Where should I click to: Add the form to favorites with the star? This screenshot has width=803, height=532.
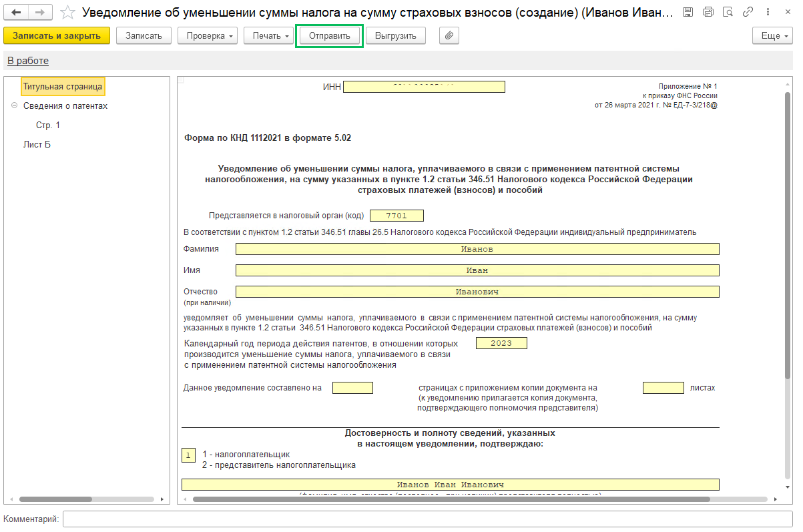click(x=67, y=13)
